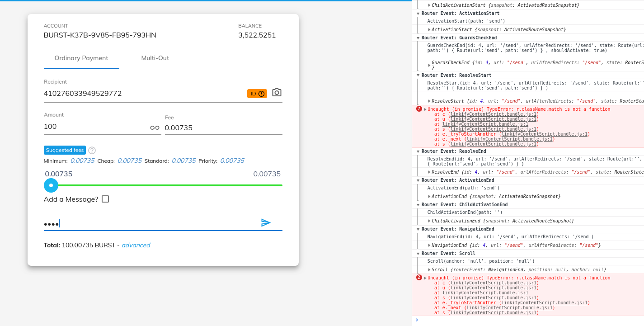The height and width of the screenshot is (326, 644).
Task: Click the send paper-plane icon
Action: point(266,223)
